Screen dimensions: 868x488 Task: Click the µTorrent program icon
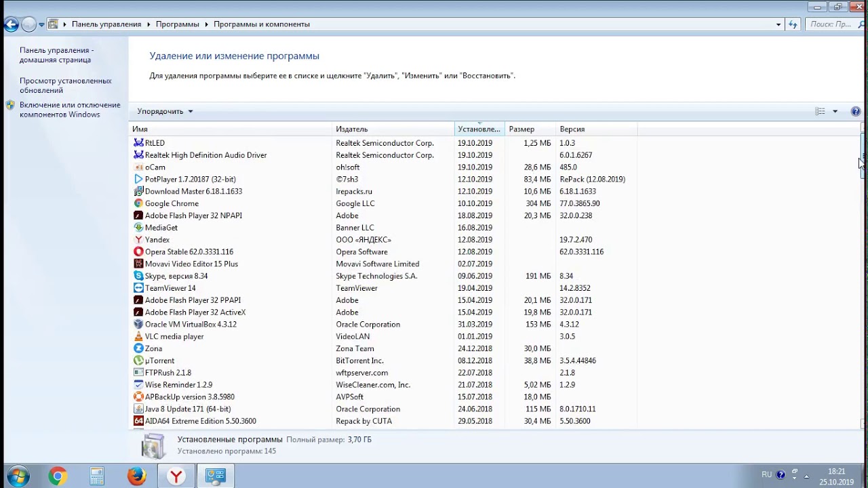pos(138,361)
